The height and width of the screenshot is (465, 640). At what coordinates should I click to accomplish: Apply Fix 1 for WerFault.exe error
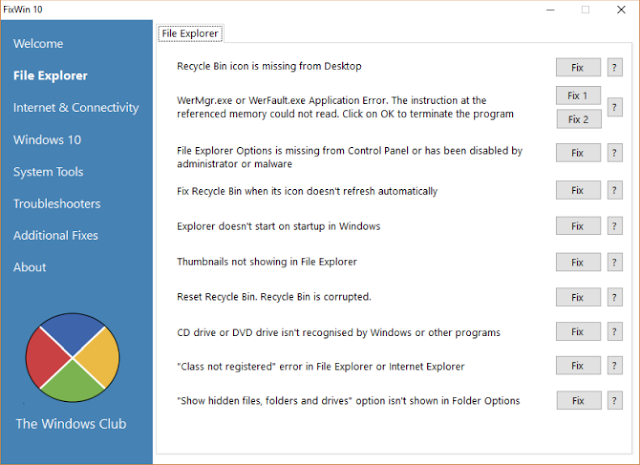tap(578, 96)
